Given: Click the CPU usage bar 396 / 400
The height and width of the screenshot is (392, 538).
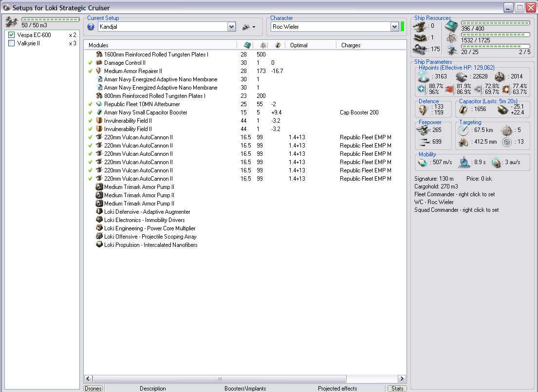Looking at the screenshot, I should point(496,23).
